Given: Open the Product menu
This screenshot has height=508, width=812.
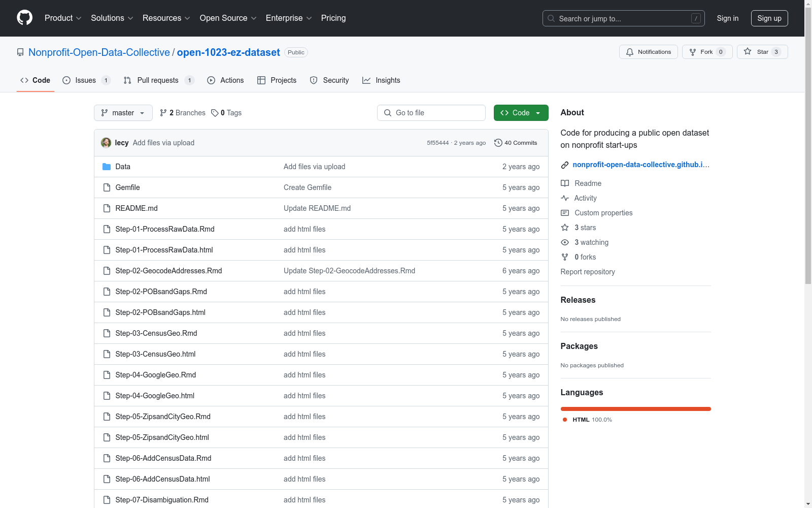Looking at the screenshot, I should (x=63, y=18).
